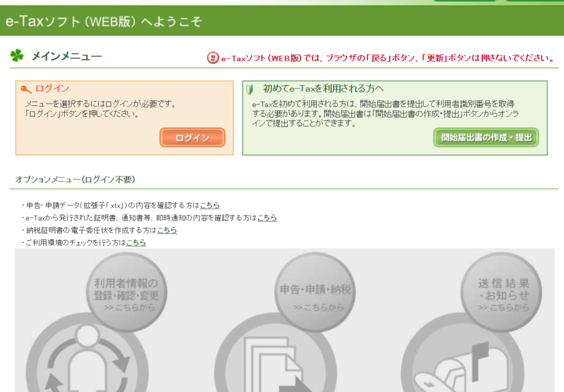This screenshot has width=564, height=392.
Task: Open こちら link for ご利用環境 check
Action: (136, 243)
